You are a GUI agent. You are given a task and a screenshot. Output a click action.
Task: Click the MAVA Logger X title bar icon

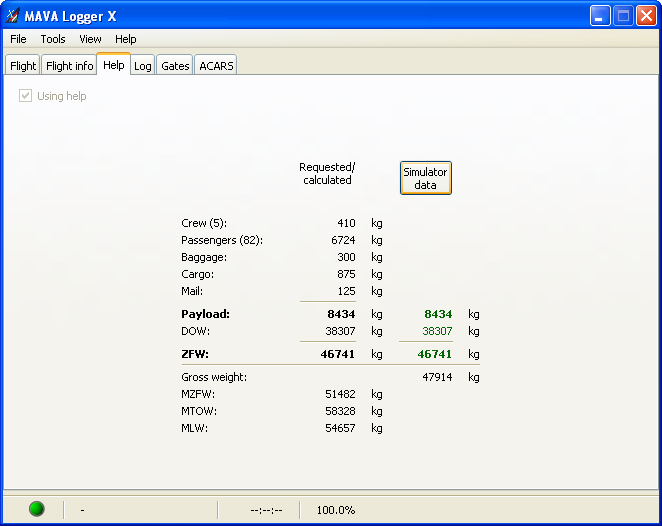pos(13,16)
